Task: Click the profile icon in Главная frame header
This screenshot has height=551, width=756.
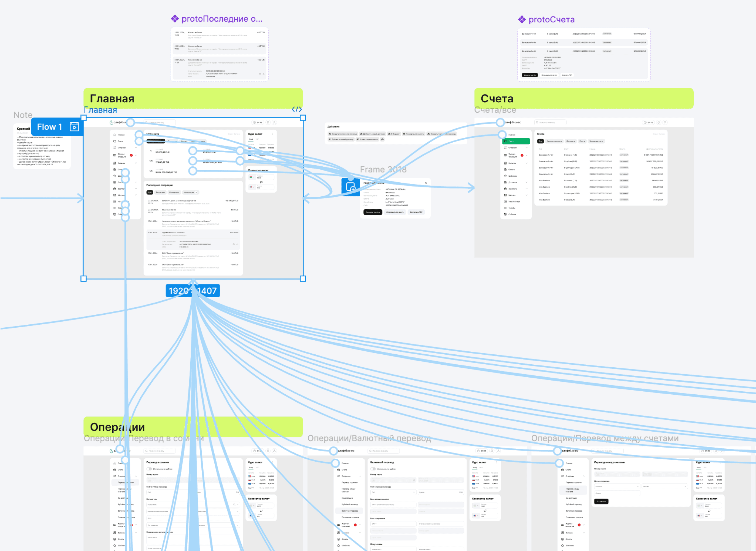Action: click(x=274, y=122)
